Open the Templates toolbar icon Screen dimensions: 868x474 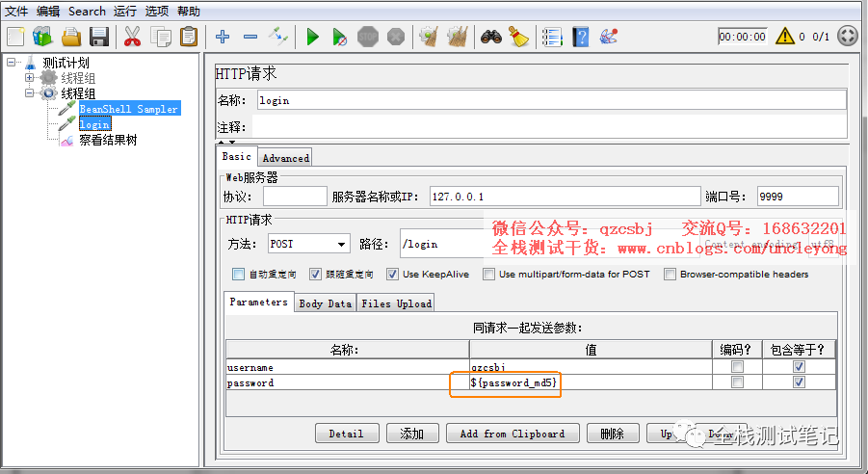pos(42,38)
